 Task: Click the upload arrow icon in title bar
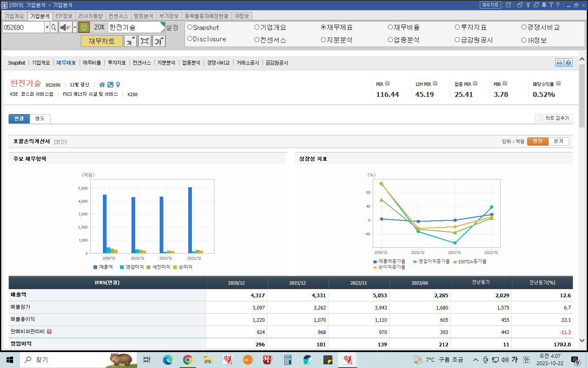(x=528, y=5)
